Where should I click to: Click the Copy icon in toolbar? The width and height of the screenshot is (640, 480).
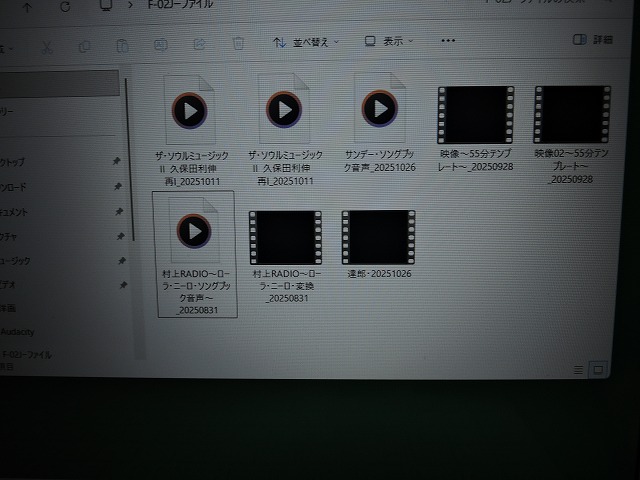pos(84,47)
